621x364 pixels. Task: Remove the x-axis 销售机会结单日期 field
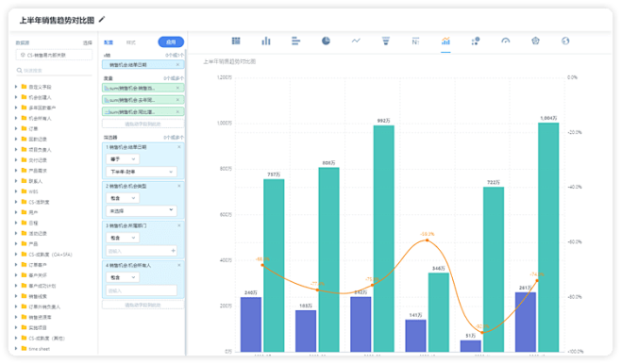(x=177, y=64)
